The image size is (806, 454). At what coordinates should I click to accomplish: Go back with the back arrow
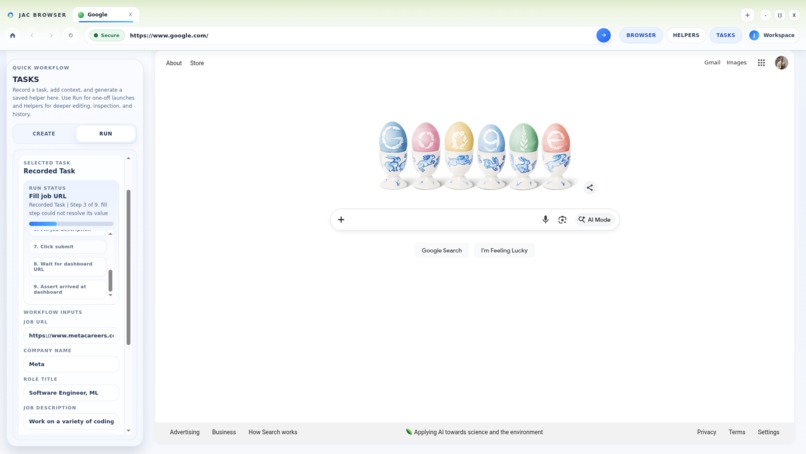[32, 35]
